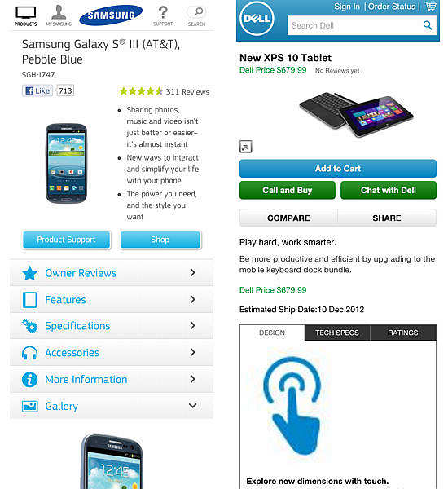Click the Samsung logo
The height and width of the screenshot is (489, 448).
[x=111, y=15]
